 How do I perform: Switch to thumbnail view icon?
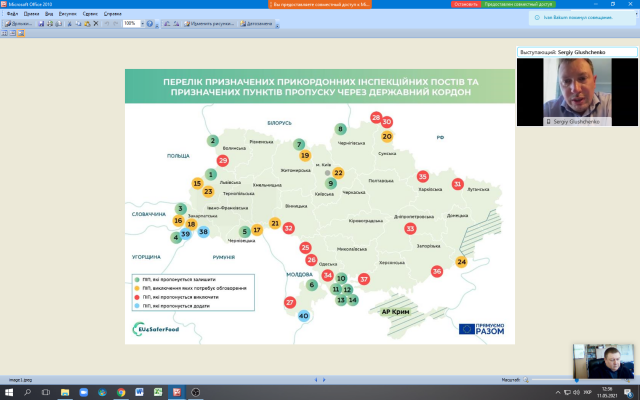pyautogui.click(x=4, y=32)
